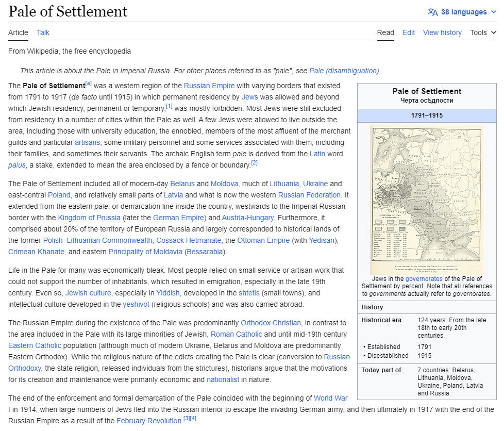The height and width of the screenshot is (431, 504).
Task: Click the Disestablished 1915 infobox value
Action: coord(424,355)
